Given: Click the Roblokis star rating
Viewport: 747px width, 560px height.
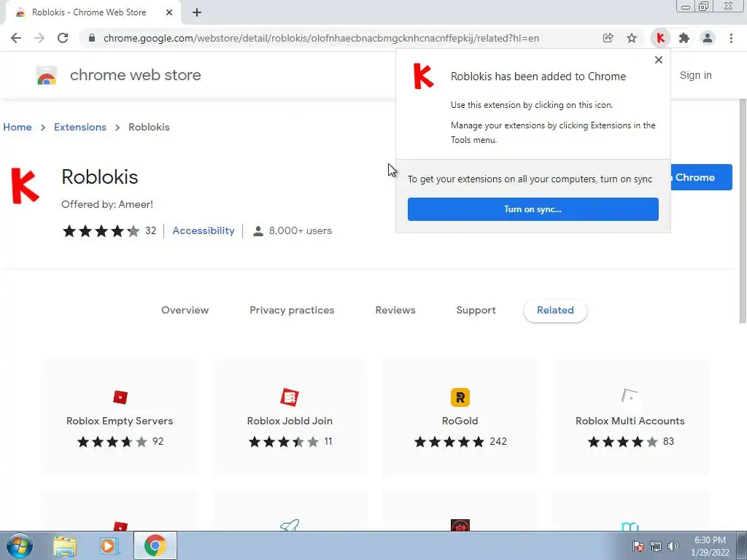Looking at the screenshot, I should click(x=101, y=231).
